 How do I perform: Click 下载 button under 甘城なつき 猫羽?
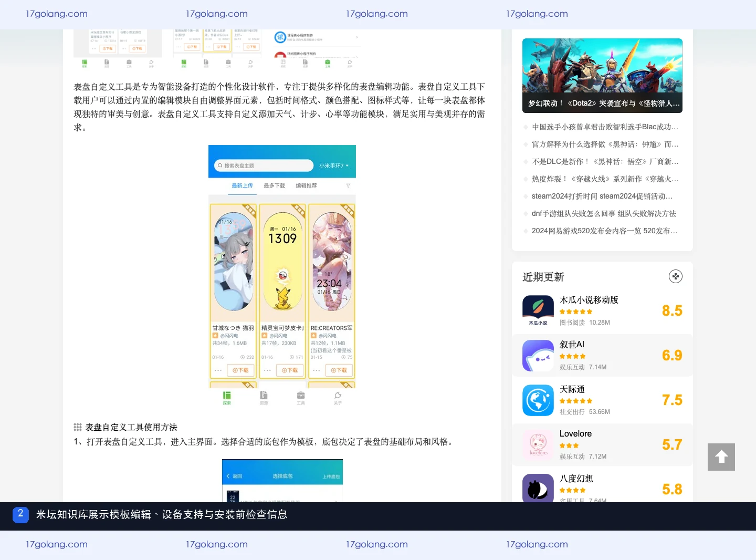pos(240,370)
